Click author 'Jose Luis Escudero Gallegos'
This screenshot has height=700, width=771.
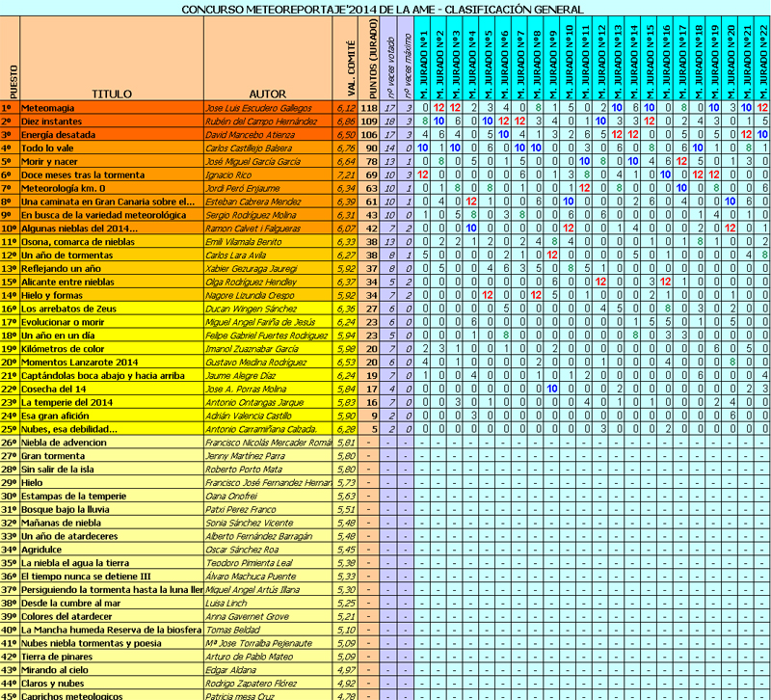258,108
